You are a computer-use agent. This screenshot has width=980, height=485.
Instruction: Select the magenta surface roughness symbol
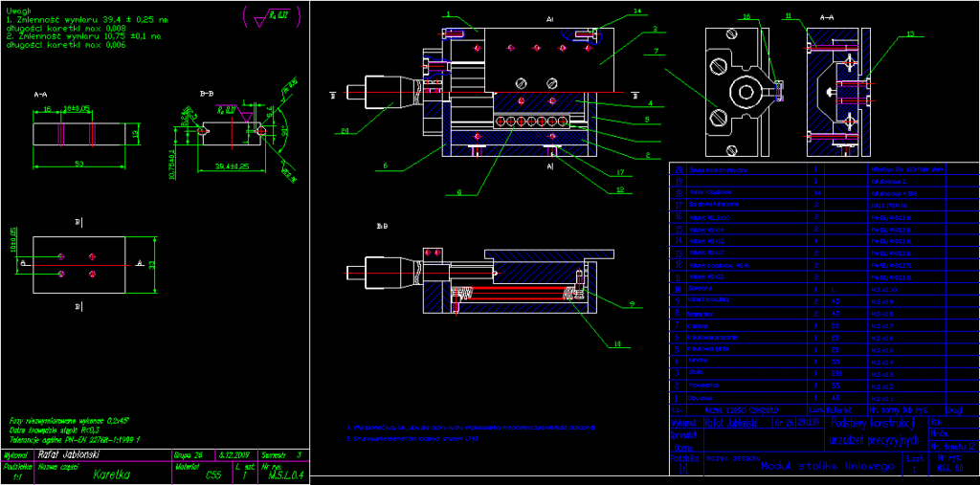[272, 18]
